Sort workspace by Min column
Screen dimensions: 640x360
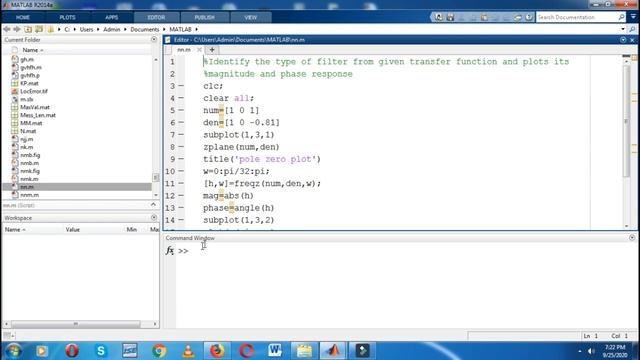pos(131,229)
